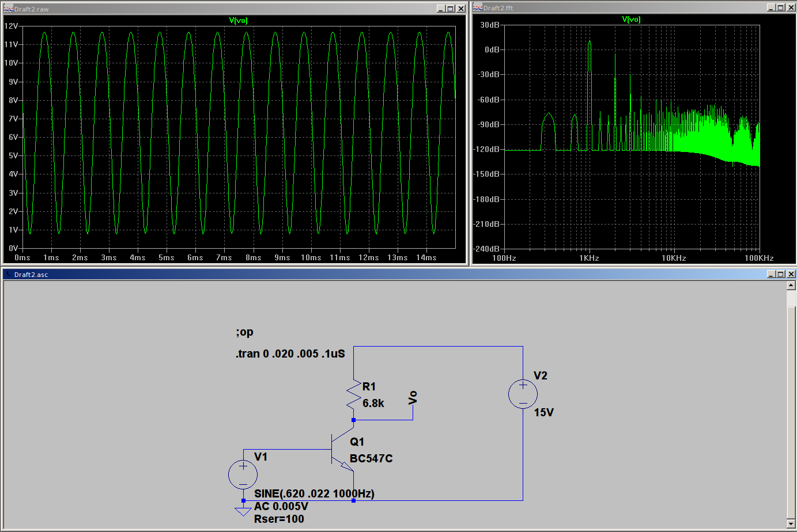Maximize the Draft2.asc schematic window
This screenshot has height=532, width=797.
(x=781, y=274)
